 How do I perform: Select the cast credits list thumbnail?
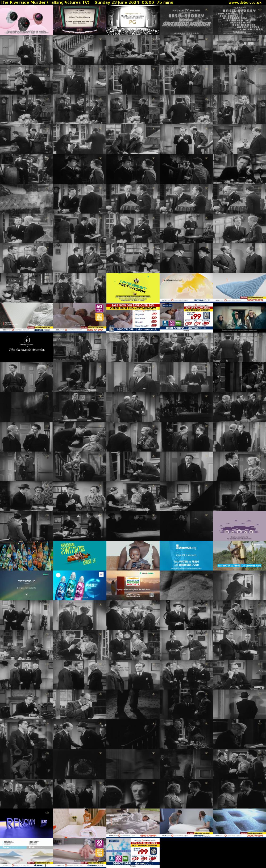239,20
